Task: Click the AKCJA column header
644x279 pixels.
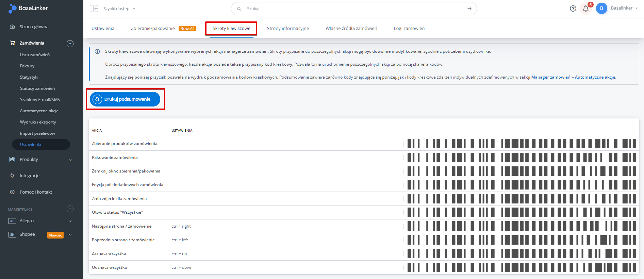Action: pyautogui.click(x=97, y=131)
